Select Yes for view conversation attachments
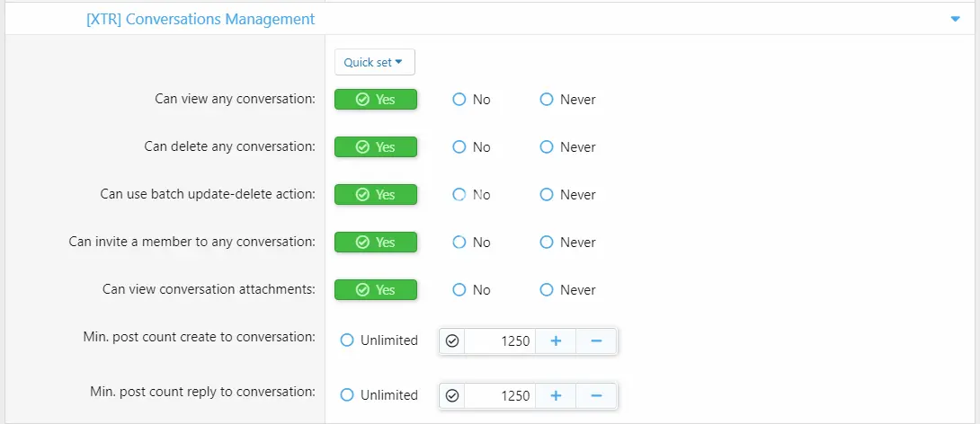Image resolution: width=980 pixels, height=424 pixels. (x=376, y=290)
